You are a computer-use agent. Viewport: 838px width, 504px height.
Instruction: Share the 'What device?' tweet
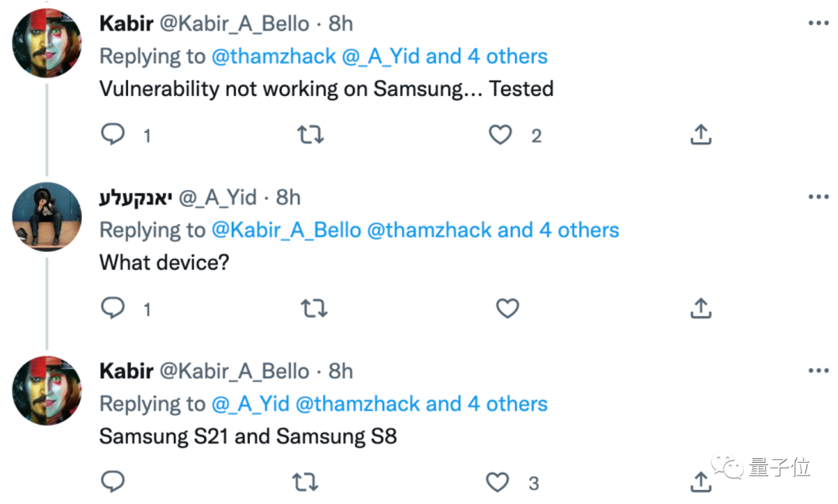[x=701, y=309]
